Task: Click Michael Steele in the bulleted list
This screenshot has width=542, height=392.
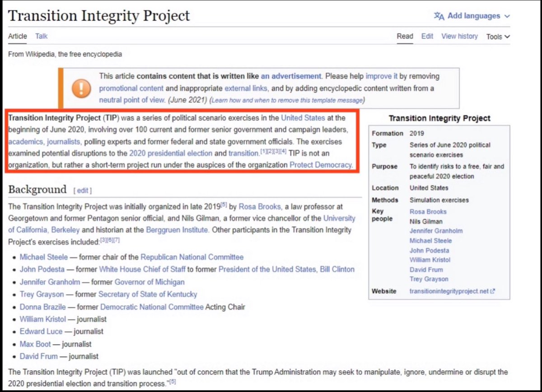Action: click(x=43, y=257)
